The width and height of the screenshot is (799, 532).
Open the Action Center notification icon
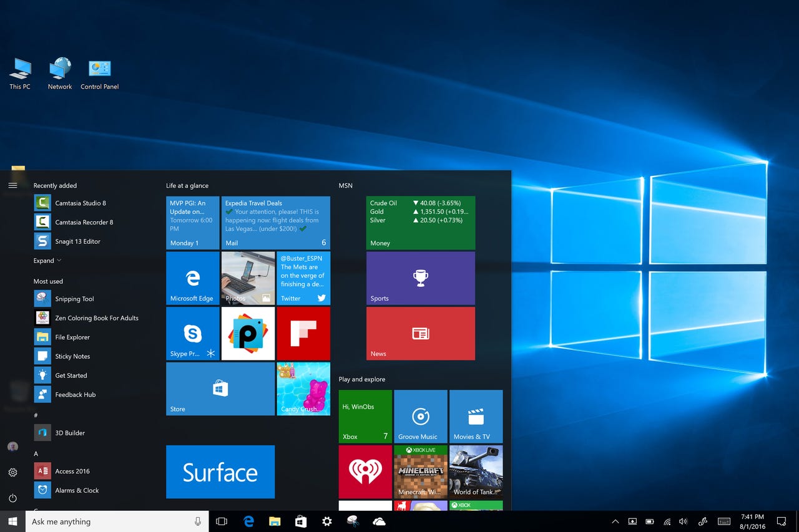(781, 521)
